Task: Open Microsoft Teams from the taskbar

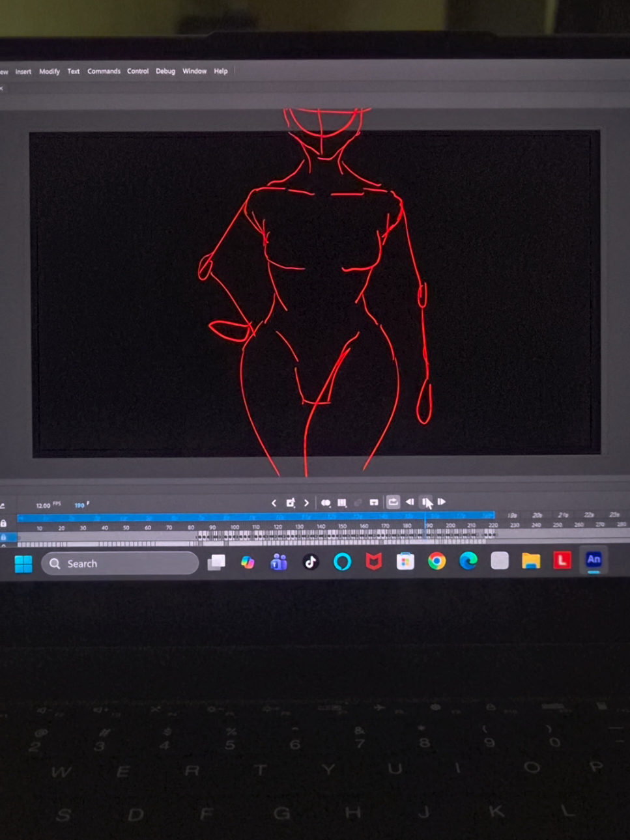Action: (x=279, y=562)
